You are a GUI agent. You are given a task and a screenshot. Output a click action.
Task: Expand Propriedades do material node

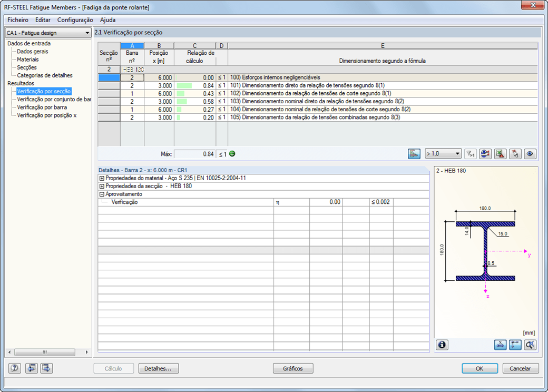pyautogui.click(x=102, y=178)
